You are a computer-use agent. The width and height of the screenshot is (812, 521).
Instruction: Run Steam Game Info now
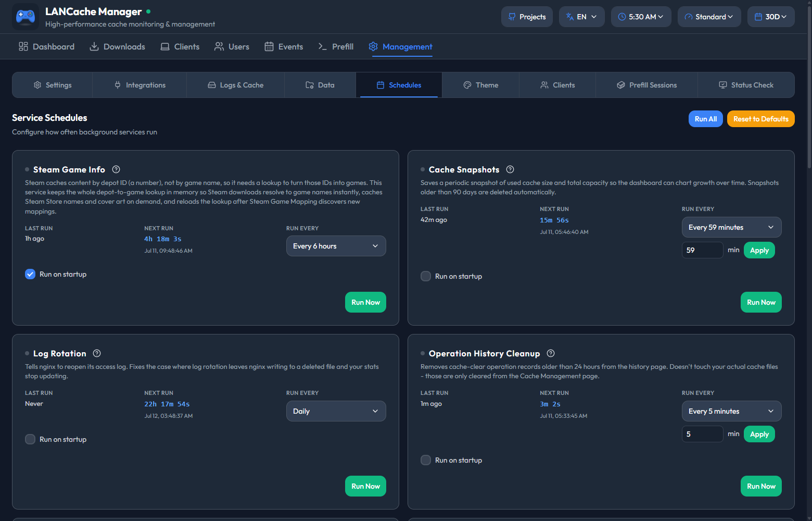click(x=365, y=302)
